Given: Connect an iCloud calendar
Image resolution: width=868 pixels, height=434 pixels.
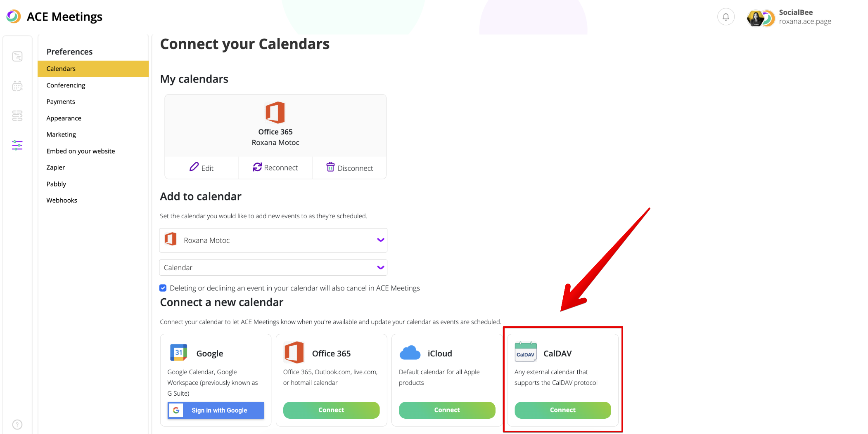Looking at the screenshot, I should click(x=447, y=410).
